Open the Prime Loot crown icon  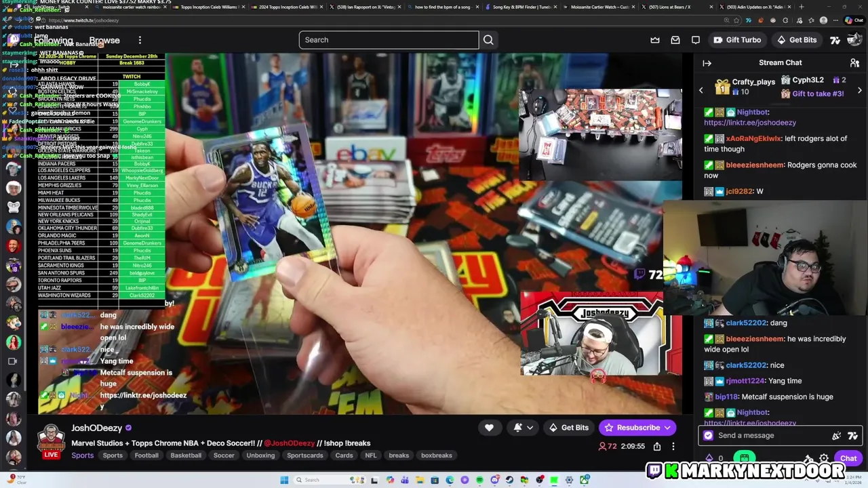point(655,40)
